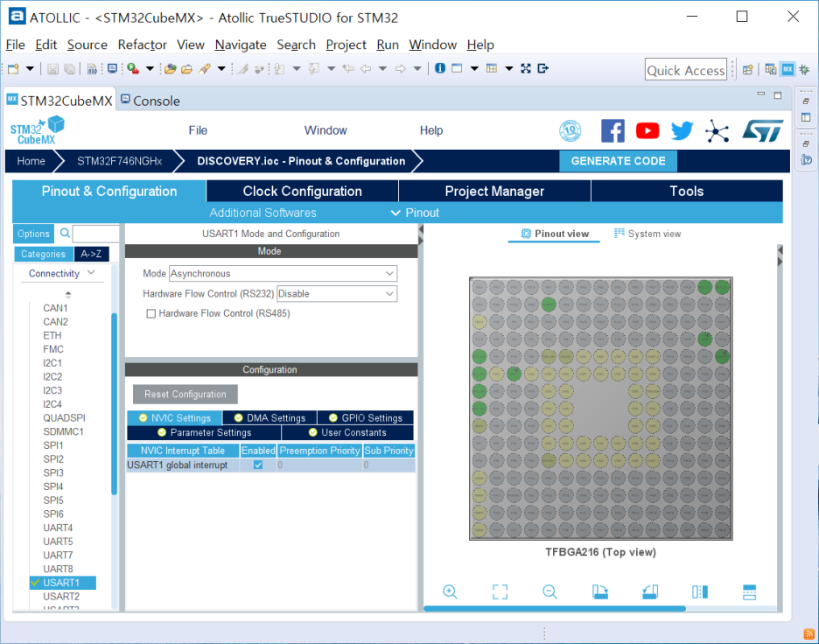The height and width of the screenshot is (644, 819).
Task: Zoom out of the pinout view
Action: coord(549,591)
